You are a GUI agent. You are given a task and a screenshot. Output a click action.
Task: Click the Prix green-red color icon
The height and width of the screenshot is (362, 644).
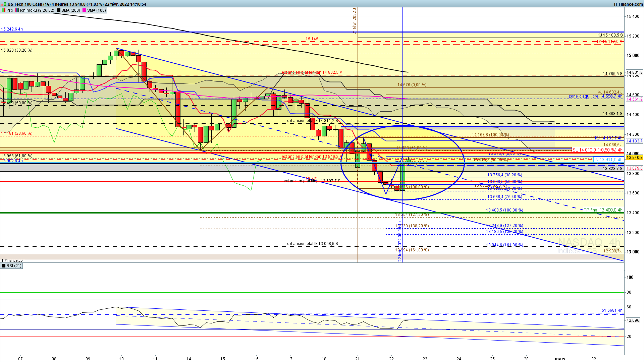click(x=3, y=10)
